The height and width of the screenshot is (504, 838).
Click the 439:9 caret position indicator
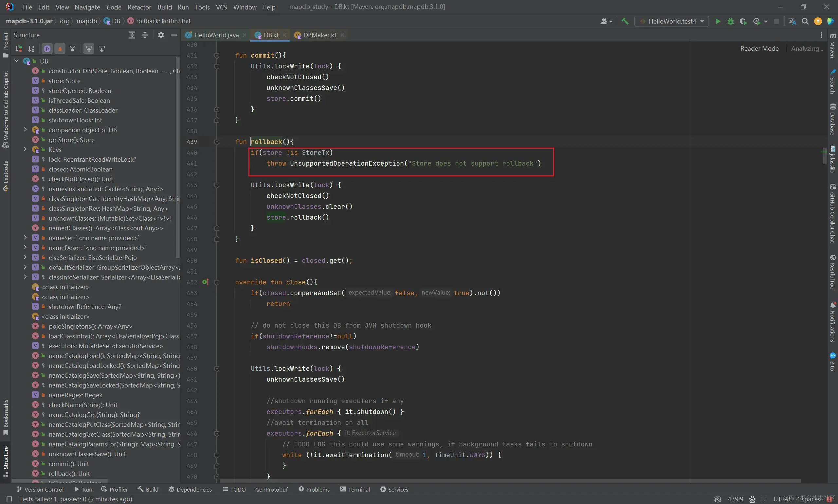point(735,499)
